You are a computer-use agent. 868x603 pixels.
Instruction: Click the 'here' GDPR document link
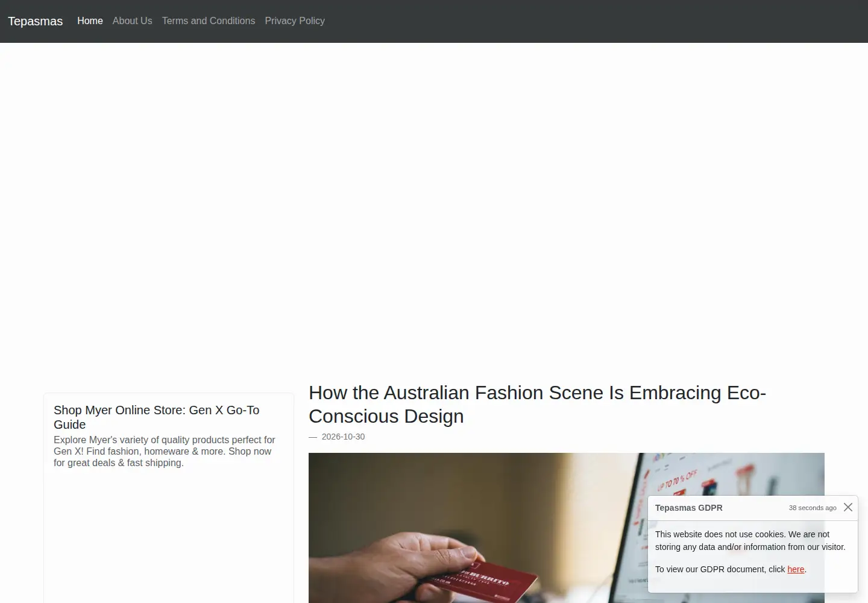796,569
